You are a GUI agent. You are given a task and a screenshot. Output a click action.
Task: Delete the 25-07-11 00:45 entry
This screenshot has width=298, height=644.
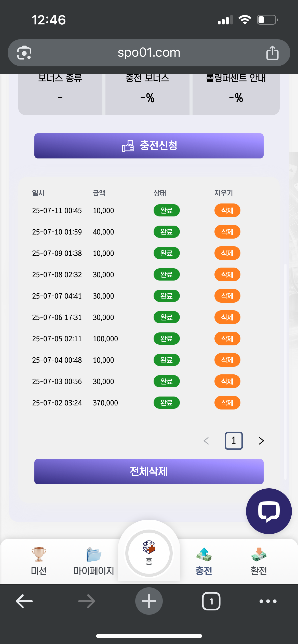coord(227,210)
